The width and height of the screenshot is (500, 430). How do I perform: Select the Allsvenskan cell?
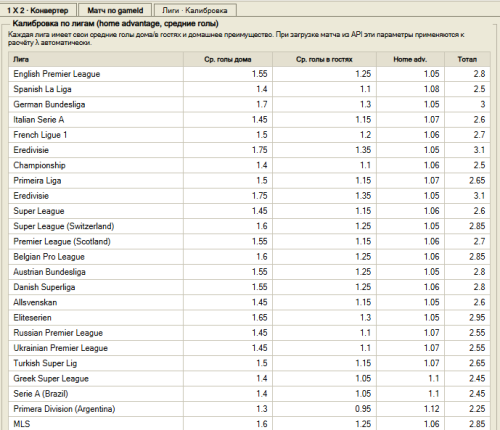pyautogui.click(x=96, y=303)
